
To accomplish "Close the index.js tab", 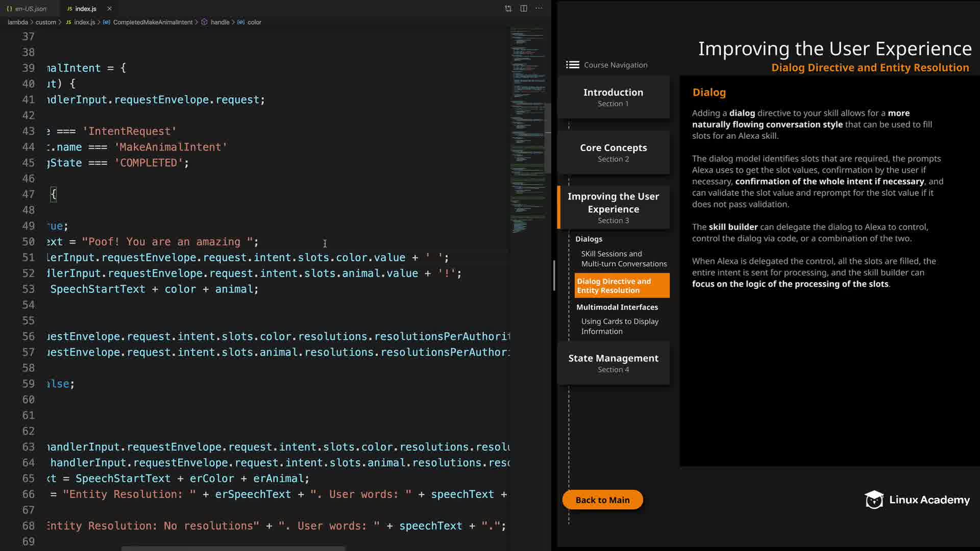I will point(109,9).
